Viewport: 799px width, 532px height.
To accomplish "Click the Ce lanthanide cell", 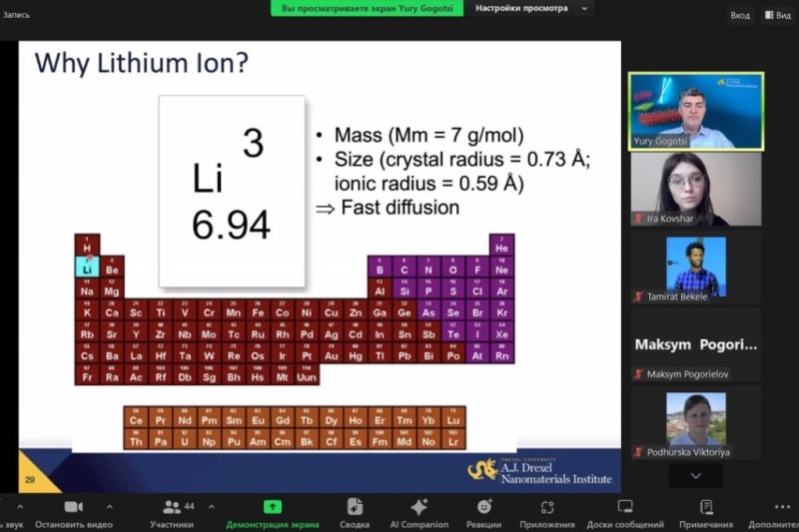I will coord(136,417).
